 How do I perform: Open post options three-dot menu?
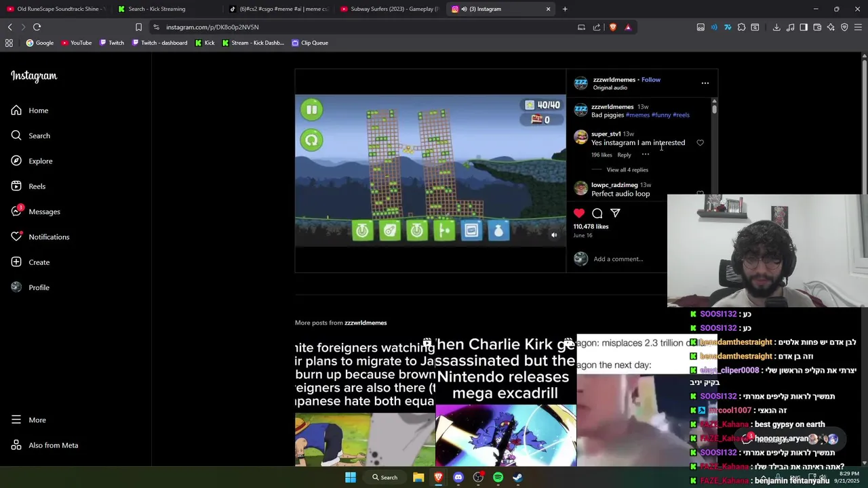point(705,83)
